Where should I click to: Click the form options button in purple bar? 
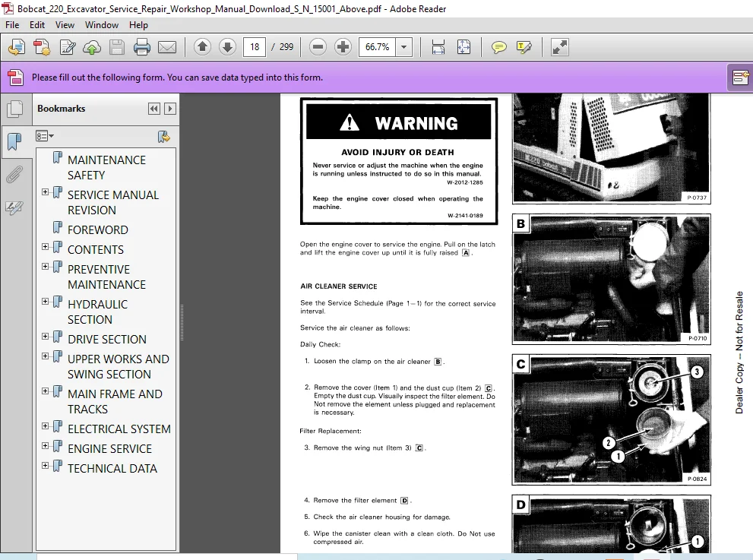739,77
